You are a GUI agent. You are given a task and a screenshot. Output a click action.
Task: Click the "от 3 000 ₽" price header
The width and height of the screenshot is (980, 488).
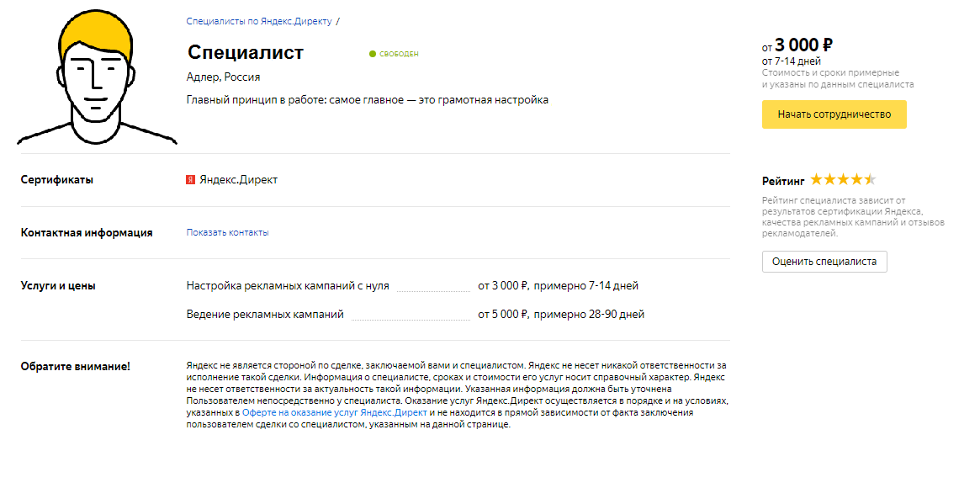[797, 45]
